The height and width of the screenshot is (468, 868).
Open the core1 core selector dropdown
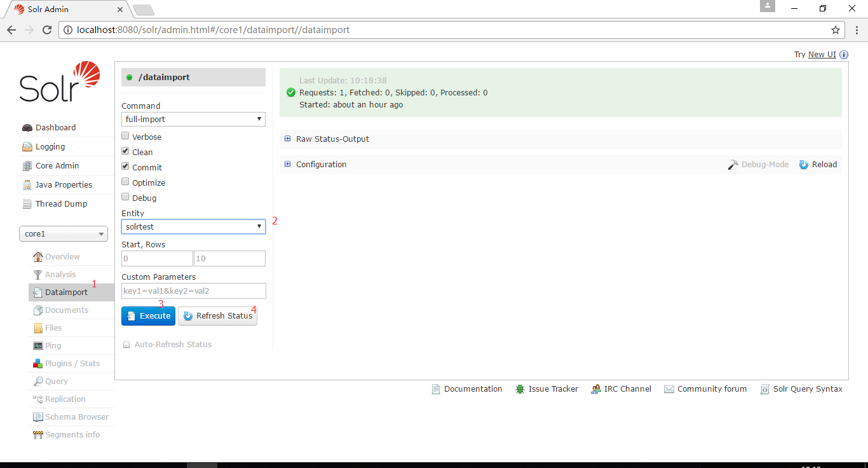[x=64, y=234]
